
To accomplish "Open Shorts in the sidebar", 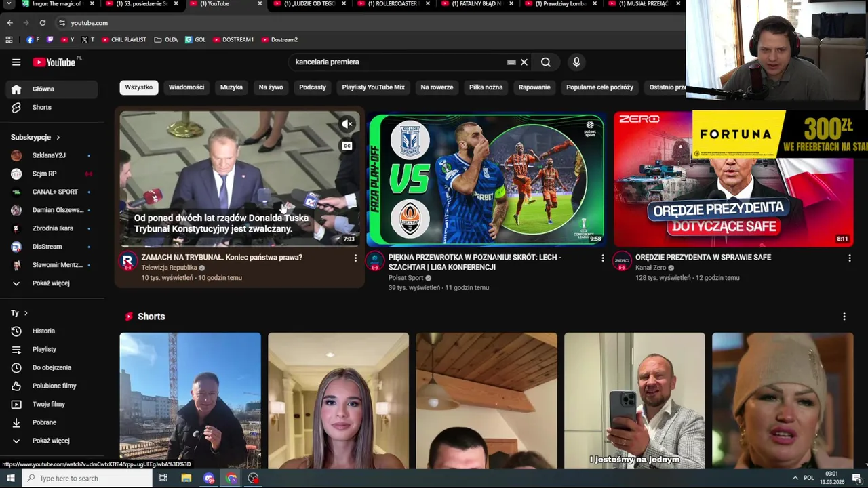I will point(52,108).
